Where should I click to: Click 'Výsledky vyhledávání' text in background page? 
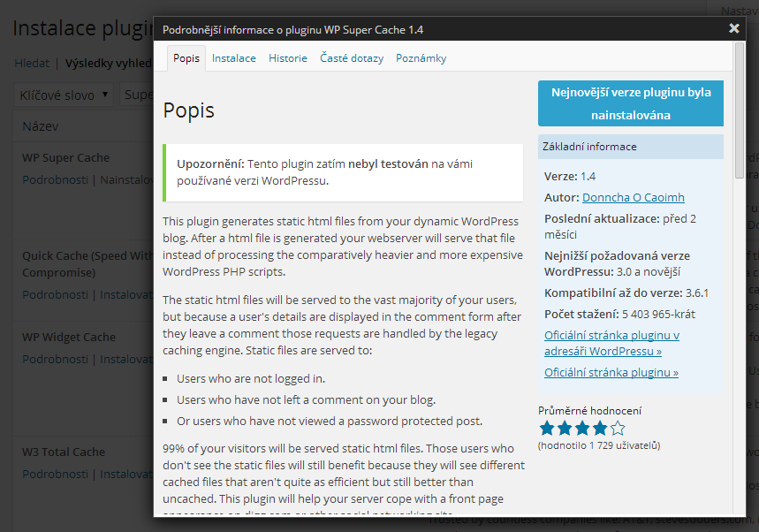coord(109,64)
